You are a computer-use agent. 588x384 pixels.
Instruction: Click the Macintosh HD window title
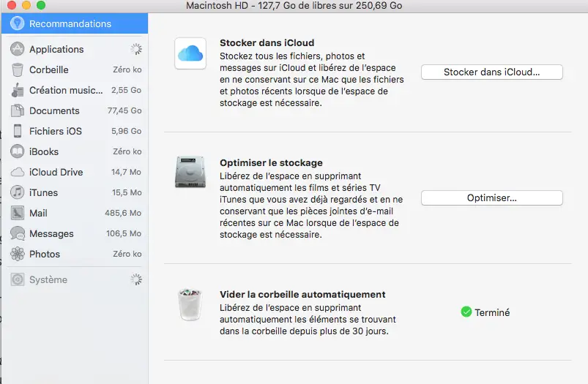(294, 6)
